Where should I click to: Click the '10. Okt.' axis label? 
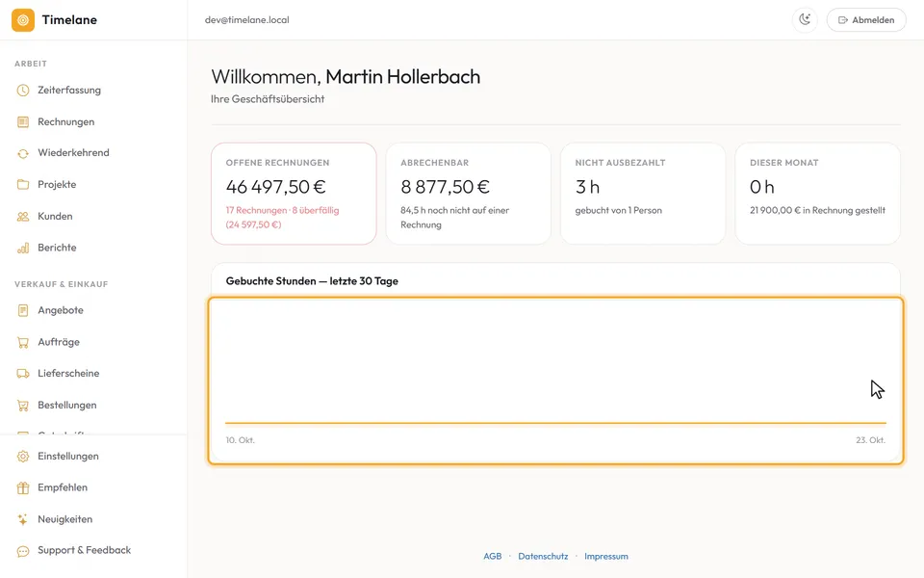pos(241,440)
